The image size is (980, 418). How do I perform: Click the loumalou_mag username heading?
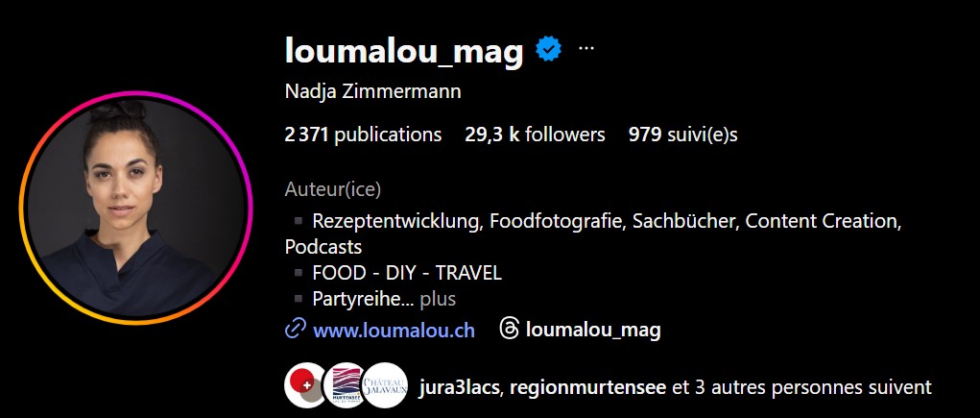404,50
